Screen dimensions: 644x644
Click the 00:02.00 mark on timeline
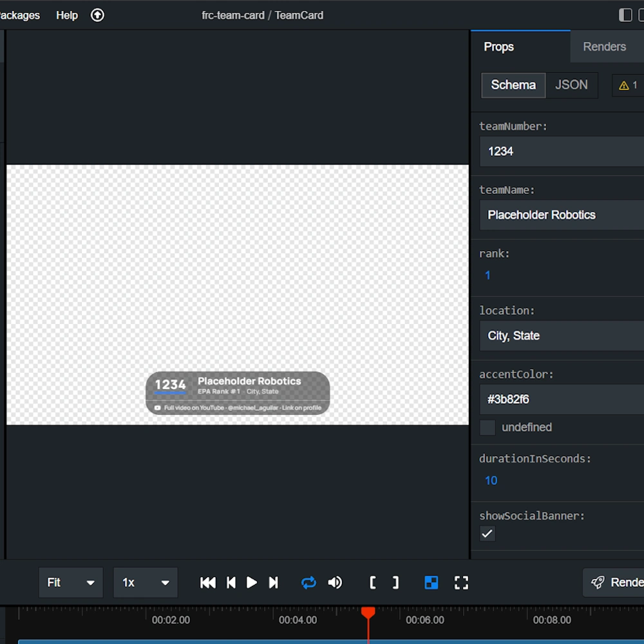click(171, 620)
